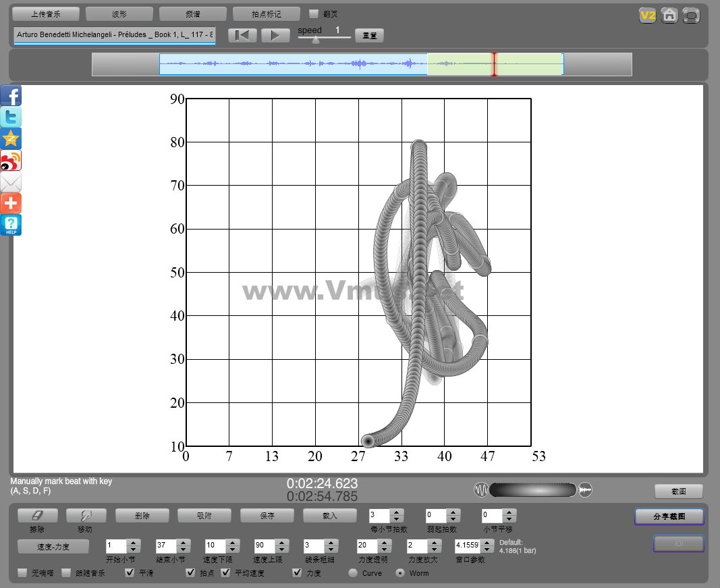Decrease the 结束小节 end bar stepper
Image resolution: width=720 pixels, height=588 pixels.
pos(182,549)
